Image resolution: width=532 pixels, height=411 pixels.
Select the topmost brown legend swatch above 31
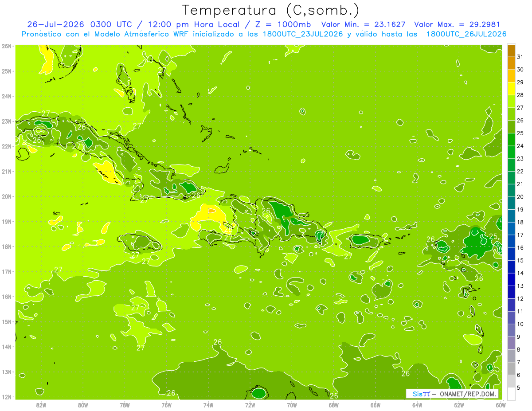511,51
